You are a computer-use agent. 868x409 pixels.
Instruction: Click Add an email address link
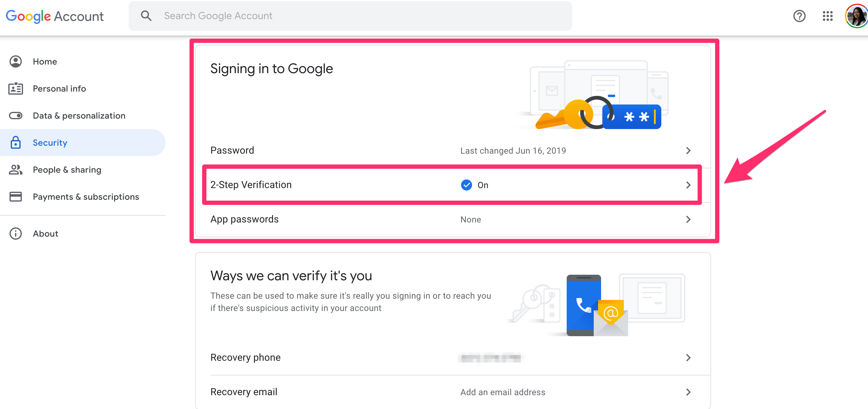[503, 392]
